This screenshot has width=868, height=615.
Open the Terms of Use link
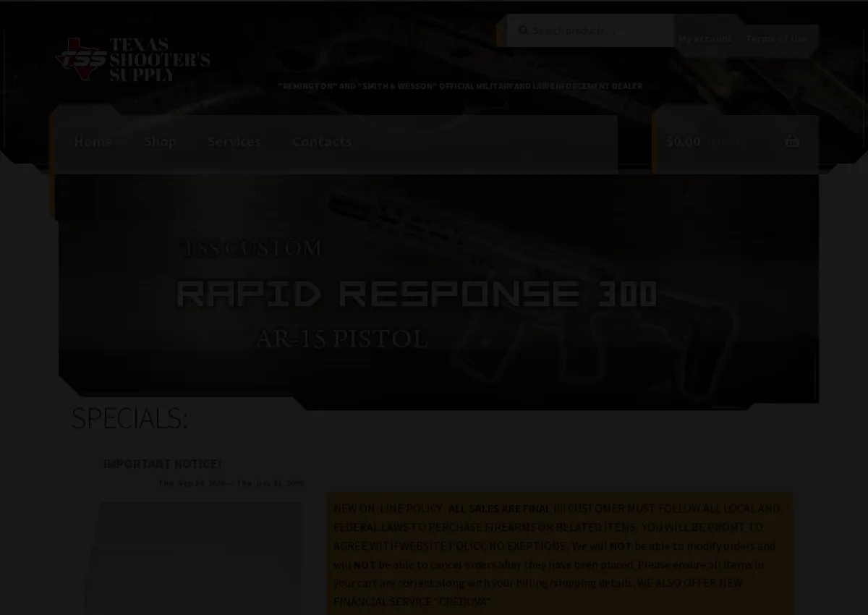point(776,38)
